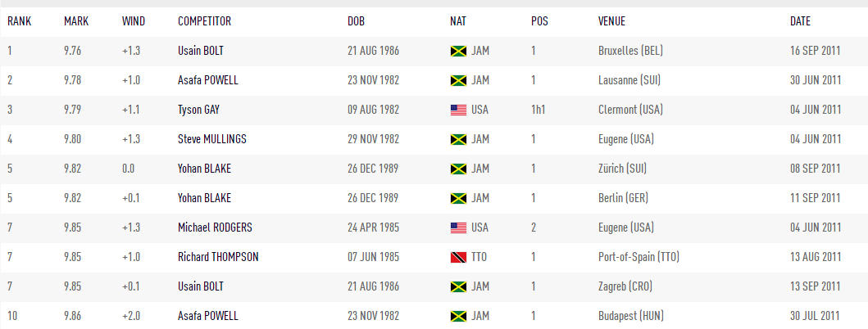The width and height of the screenshot is (868, 329).
Task: Click the Trinidad flag in Richard Thompson's row
Action: point(458,257)
